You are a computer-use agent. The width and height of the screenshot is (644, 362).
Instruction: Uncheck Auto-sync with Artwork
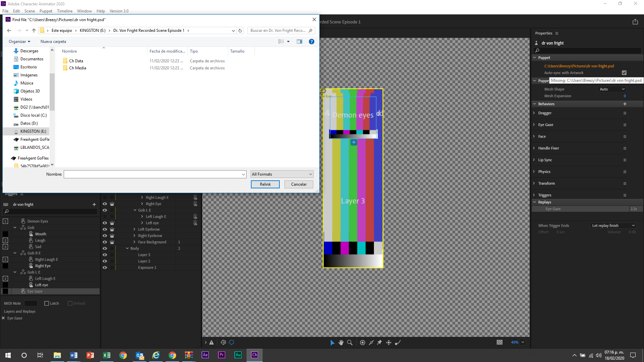(624, 72)
